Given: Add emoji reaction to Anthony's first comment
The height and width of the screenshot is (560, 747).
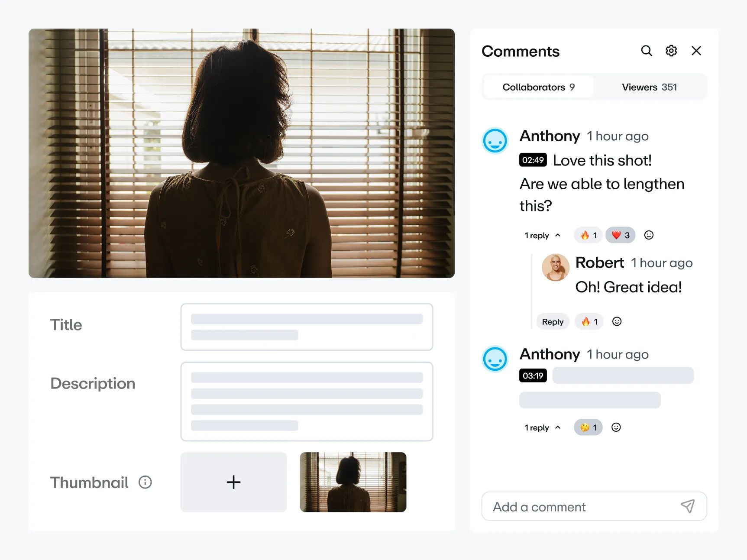Looking at the screenshot, I should [x=649, y=235].
